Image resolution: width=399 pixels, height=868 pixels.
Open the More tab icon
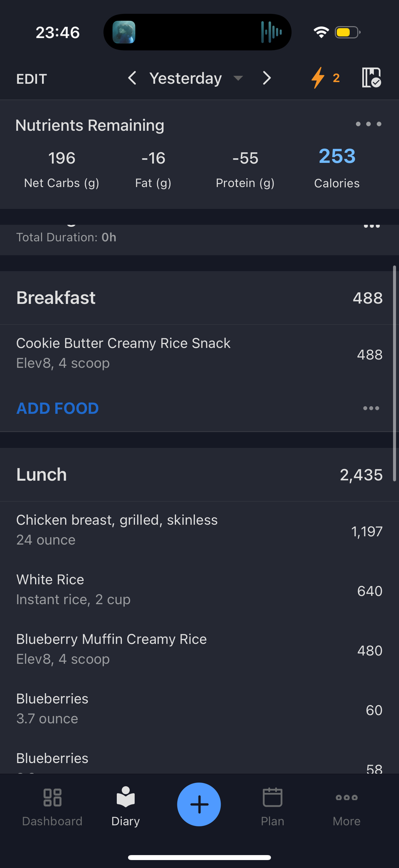click(346, 797)
